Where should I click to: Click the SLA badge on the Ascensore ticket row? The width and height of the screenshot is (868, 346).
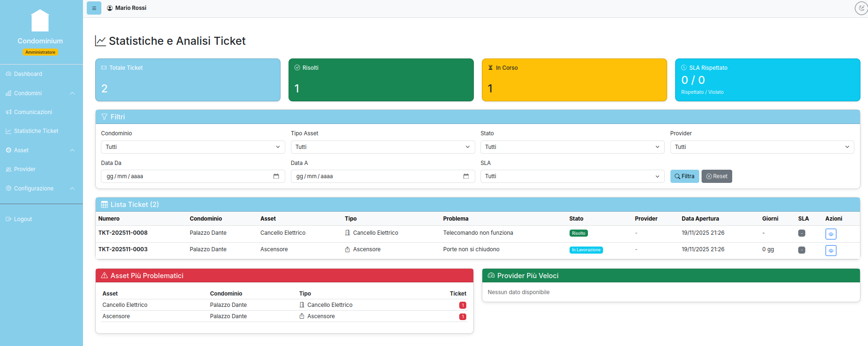tap(801, 250)
